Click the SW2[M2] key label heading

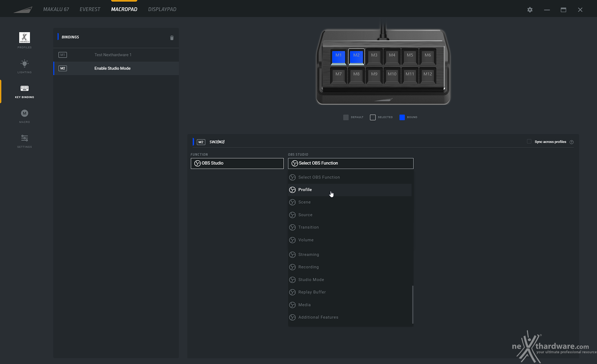click(x=217, y=142)
